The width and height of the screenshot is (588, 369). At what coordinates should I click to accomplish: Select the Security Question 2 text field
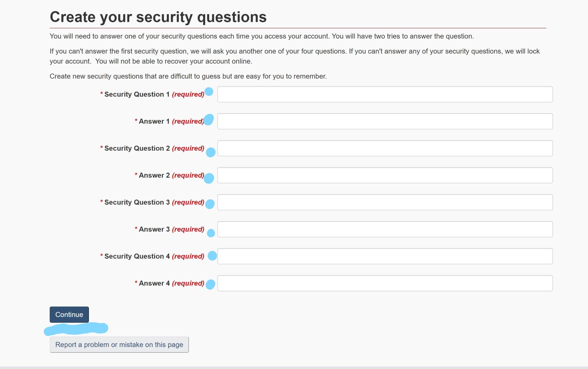(x=385, y=148)
